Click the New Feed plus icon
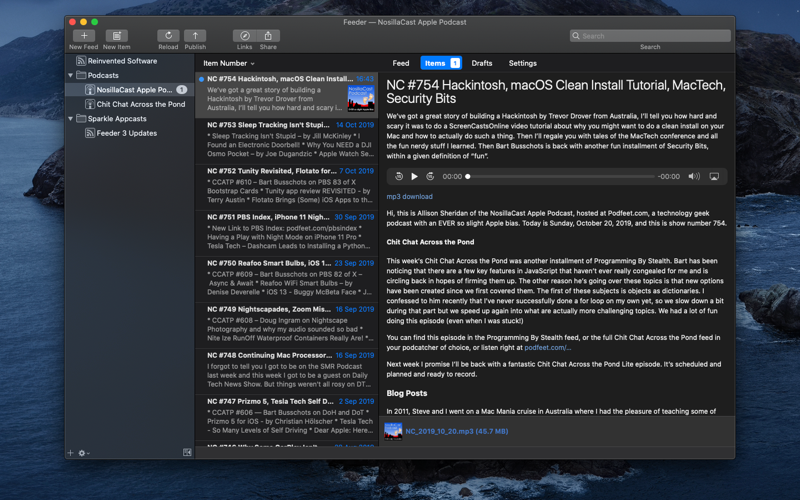This screenshot has width=800, height=500. click(84, 36)
